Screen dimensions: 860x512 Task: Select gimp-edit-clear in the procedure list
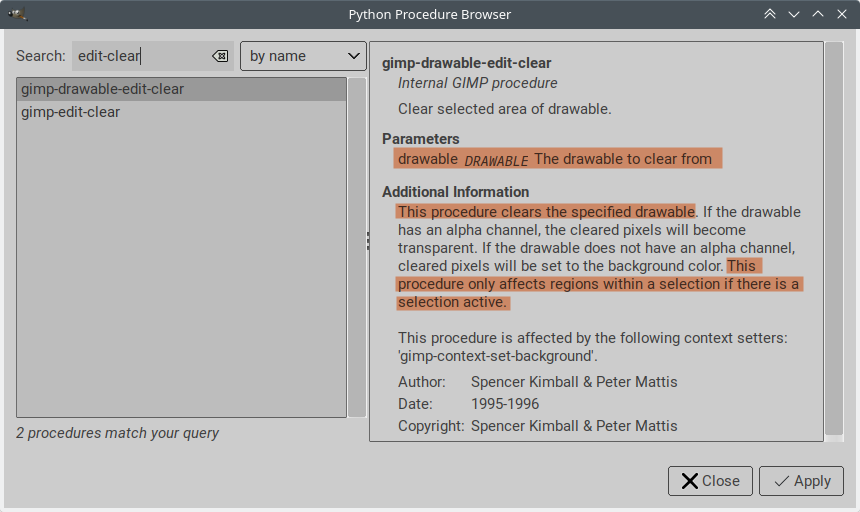coord(71,112)
